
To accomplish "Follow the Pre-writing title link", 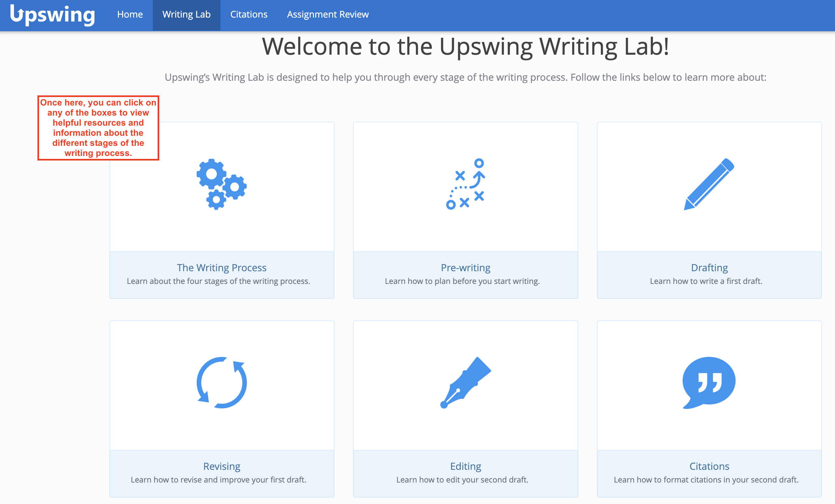I will coord(465,268).
